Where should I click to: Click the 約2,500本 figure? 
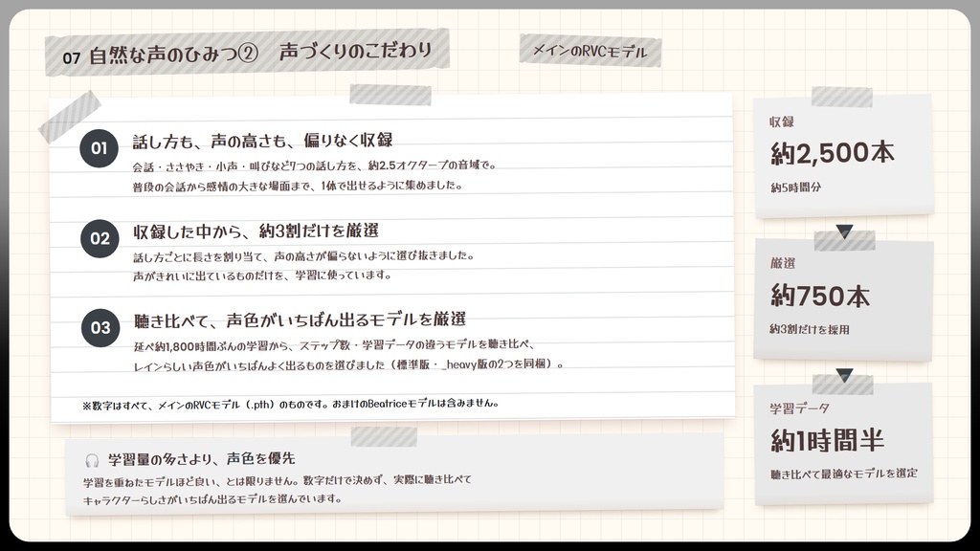coord(833,152)
